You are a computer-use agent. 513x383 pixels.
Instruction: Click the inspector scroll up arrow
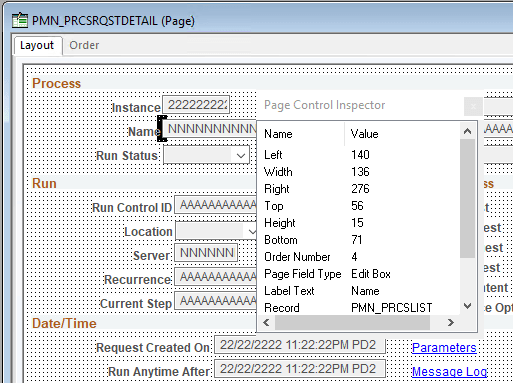(x=467, y=131)
